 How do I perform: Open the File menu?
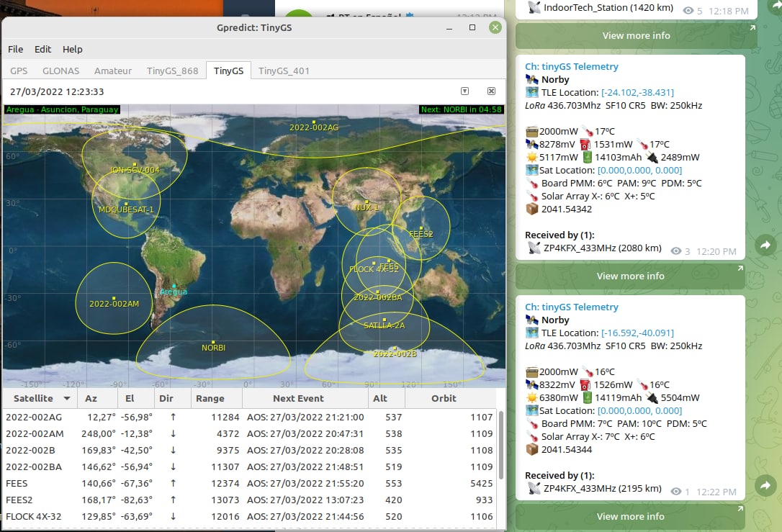pyautogui.click(x=16, y=49)
